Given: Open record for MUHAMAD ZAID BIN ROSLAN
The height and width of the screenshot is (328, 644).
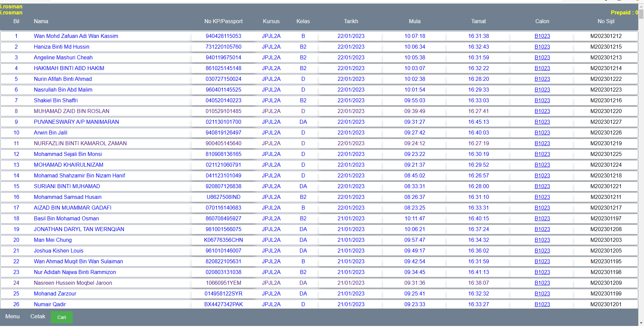Looking at the screenshot, I should pyautogui.click(x=71, y=111).
